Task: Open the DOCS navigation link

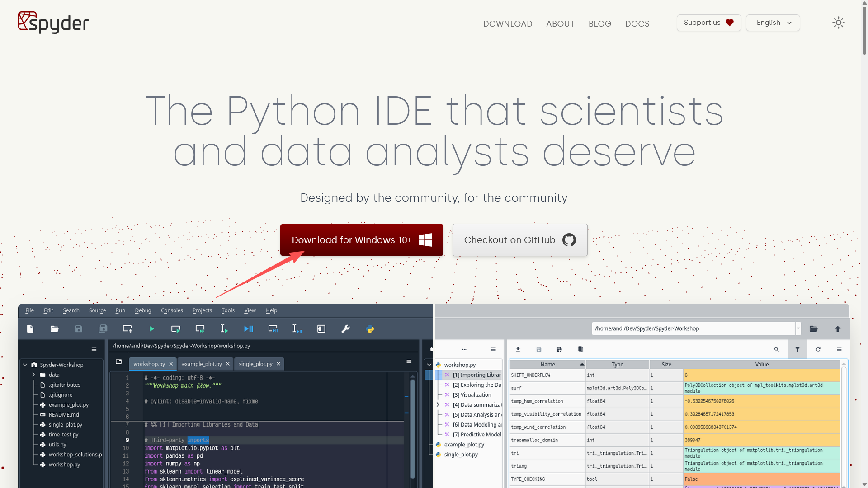Action: [637, 23]
